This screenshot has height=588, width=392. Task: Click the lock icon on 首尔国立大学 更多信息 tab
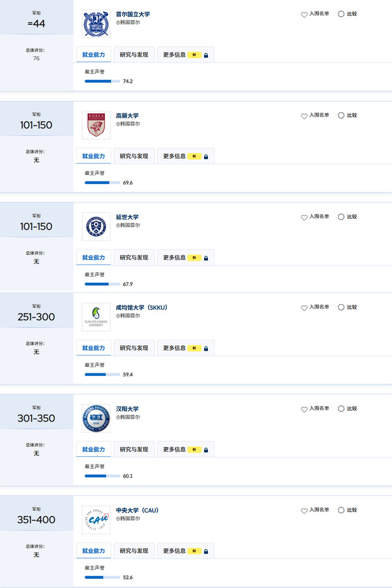click(206, 55)
